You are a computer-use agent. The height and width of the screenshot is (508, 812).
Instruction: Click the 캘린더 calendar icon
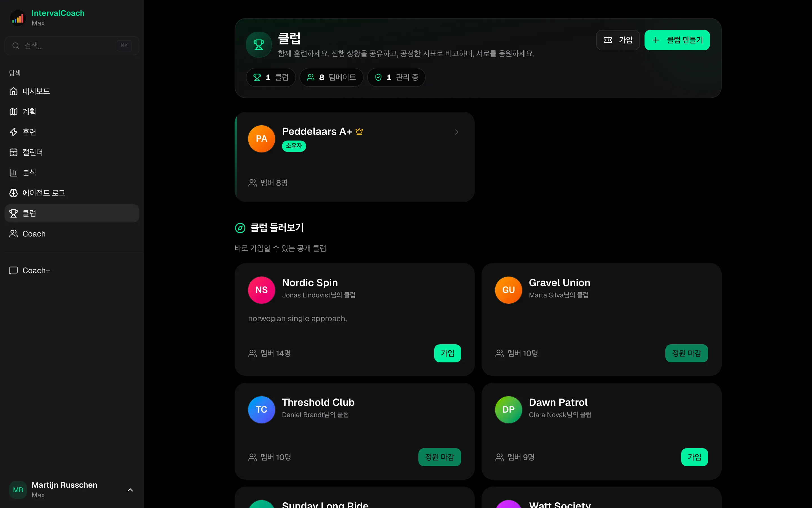pyautogui.click(x=14, y=152)
